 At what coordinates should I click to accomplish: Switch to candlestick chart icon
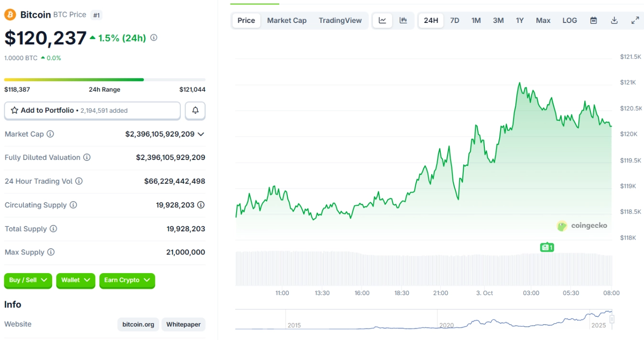coord(403,21)
